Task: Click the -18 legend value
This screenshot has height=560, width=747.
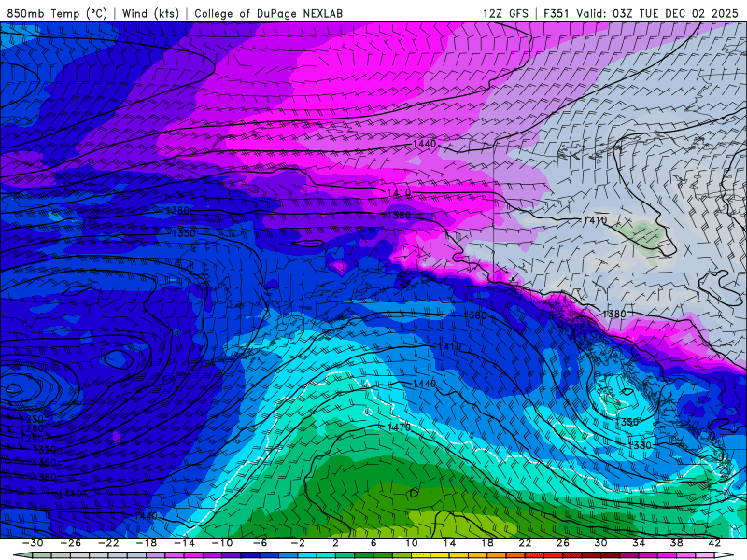Action: (147, 543)
